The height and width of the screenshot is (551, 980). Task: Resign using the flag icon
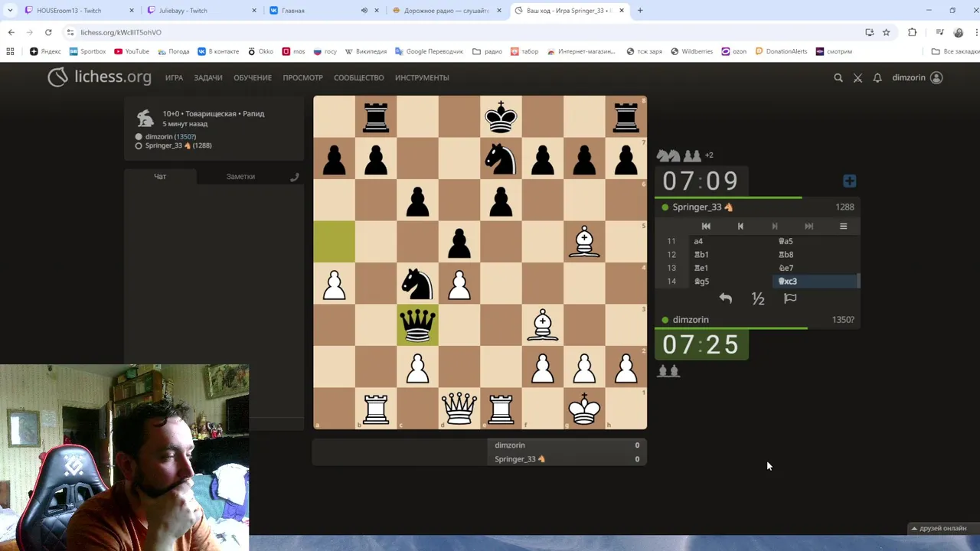[790, 298]
